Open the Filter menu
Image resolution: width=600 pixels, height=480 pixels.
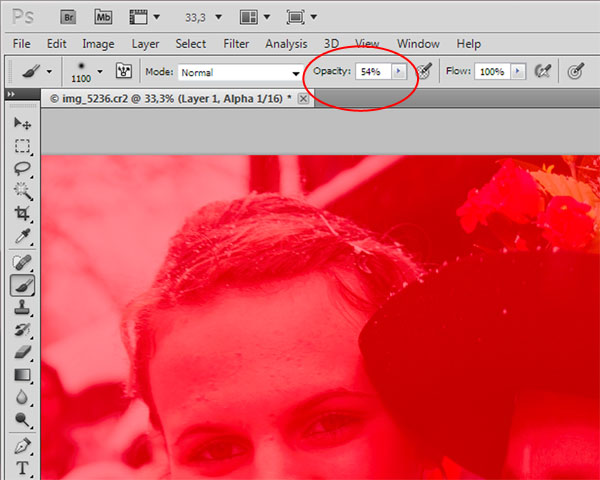click(236, 44)
